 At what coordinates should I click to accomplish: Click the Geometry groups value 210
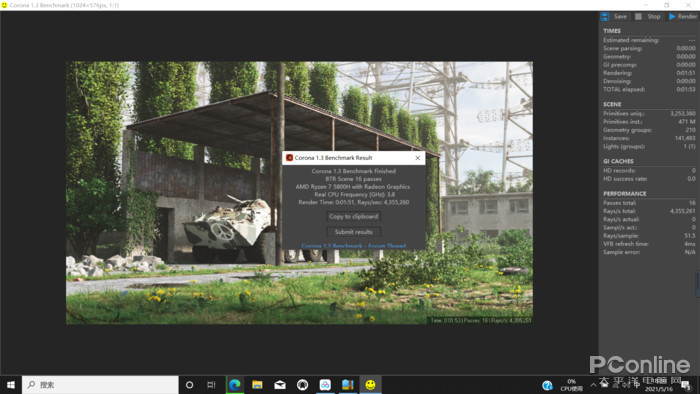pyautogui.click(x=691, y=130)
